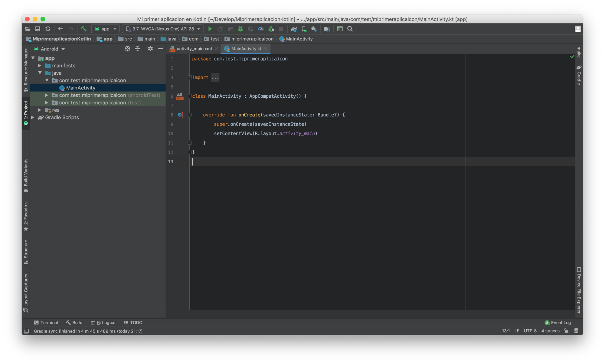Toggle the Project tool window
This screenshot has height=364, width=605.
pos(26,112)
